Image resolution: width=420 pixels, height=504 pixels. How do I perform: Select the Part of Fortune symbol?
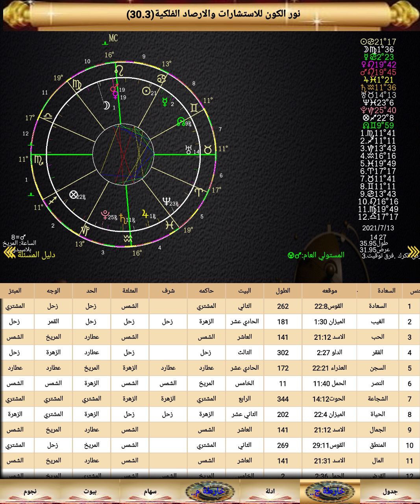tap(73, 195)
